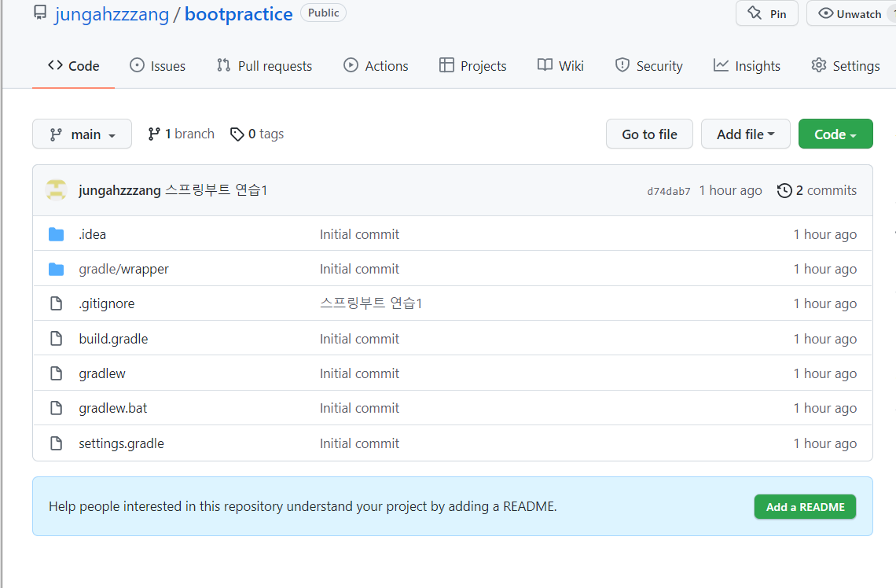
Task: Click 1 hour ago on settings.gradle row
Action: 825,443
